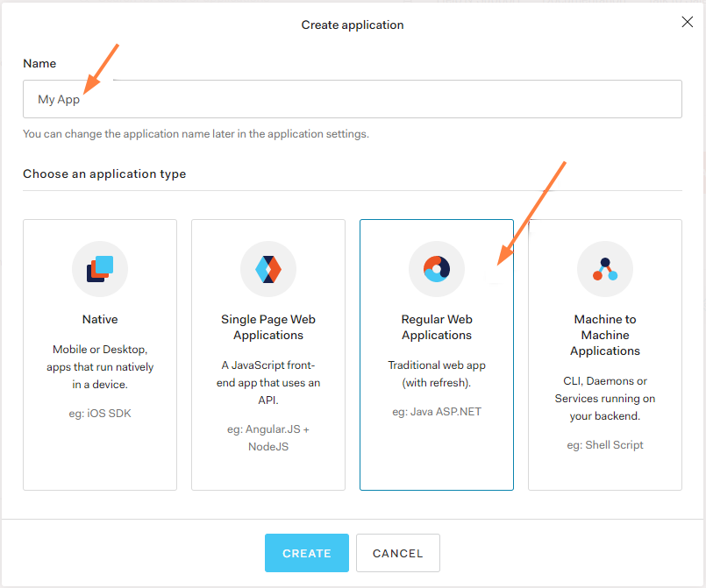Select the Single Page Web Applications title
Image resolution: width=706 pixels, height=588 pixels.
pos(268,327)
